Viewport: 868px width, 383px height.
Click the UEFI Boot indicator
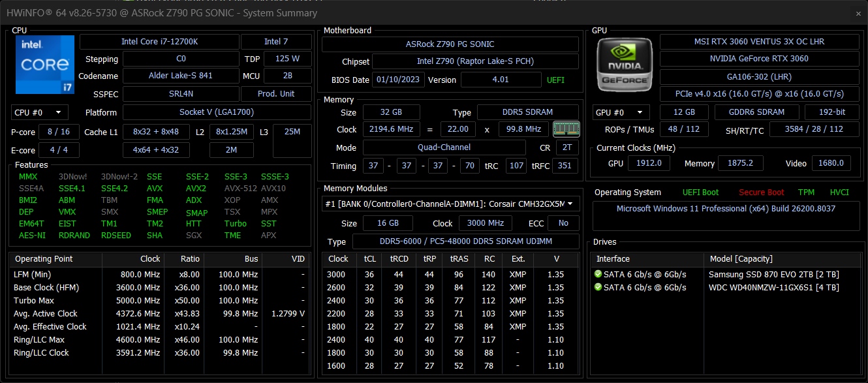coord(700,192)
